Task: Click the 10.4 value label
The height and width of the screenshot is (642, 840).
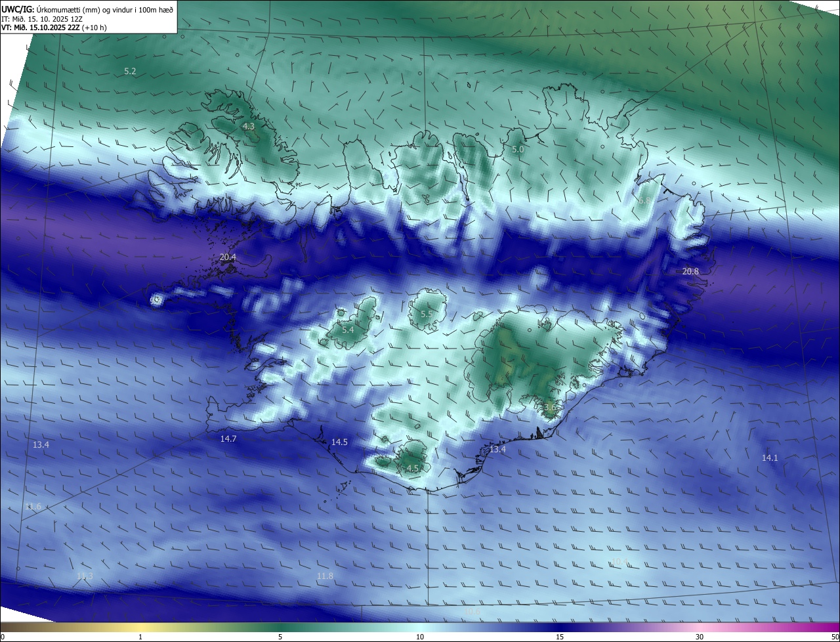Action: (x=619, y=561)
